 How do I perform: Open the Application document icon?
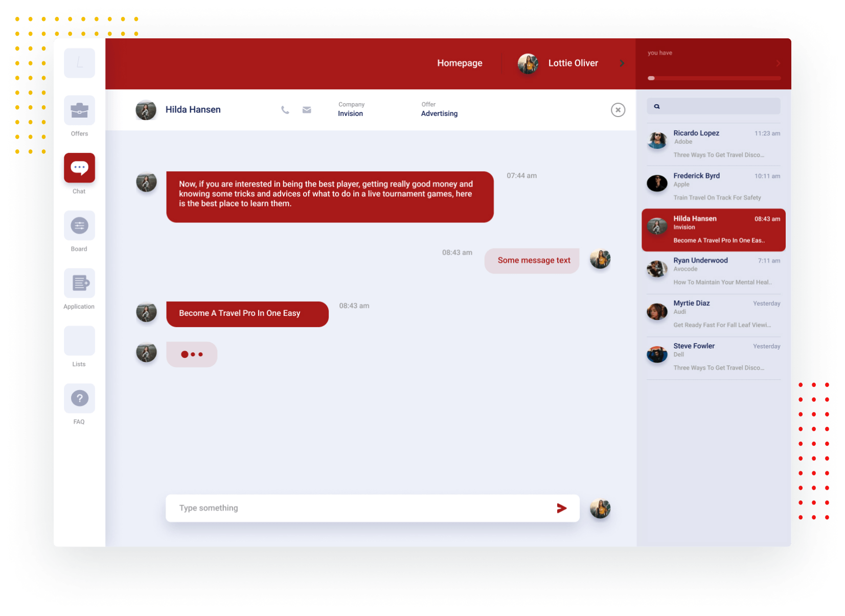click(79, 283)
